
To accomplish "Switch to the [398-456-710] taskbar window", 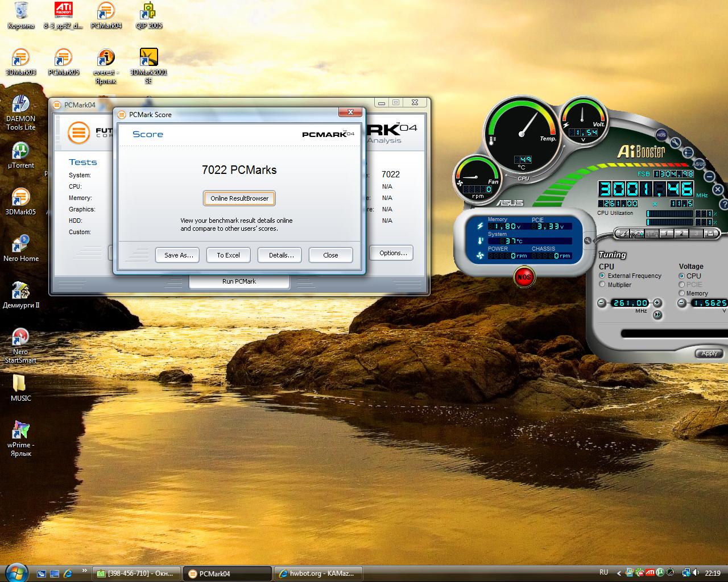I will tap(136, 573).
